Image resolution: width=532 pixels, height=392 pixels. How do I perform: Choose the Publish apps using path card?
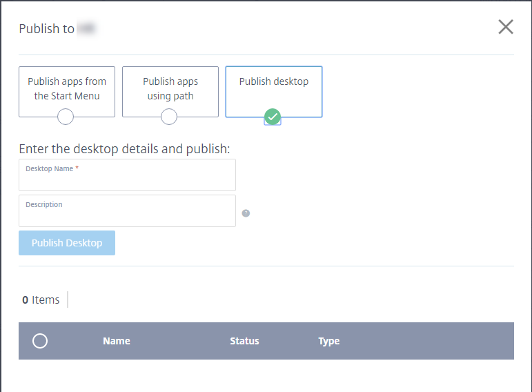point(170,92)
